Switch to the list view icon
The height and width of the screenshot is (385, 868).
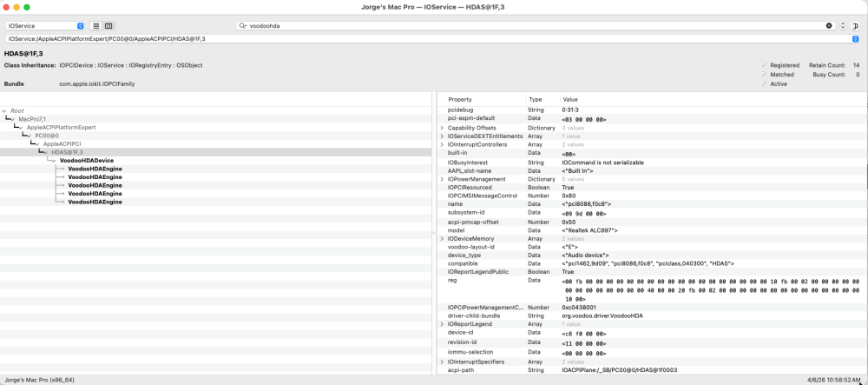96,26
